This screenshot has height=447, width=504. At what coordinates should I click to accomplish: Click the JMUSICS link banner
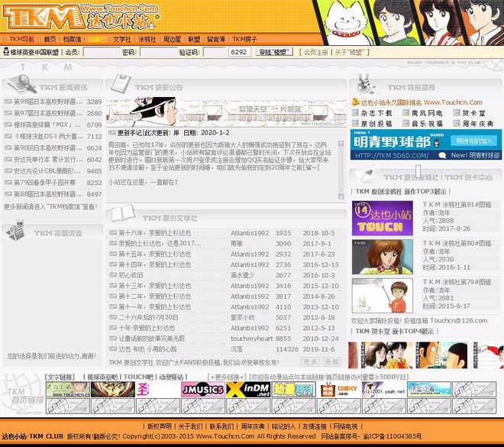coord(203,390)
